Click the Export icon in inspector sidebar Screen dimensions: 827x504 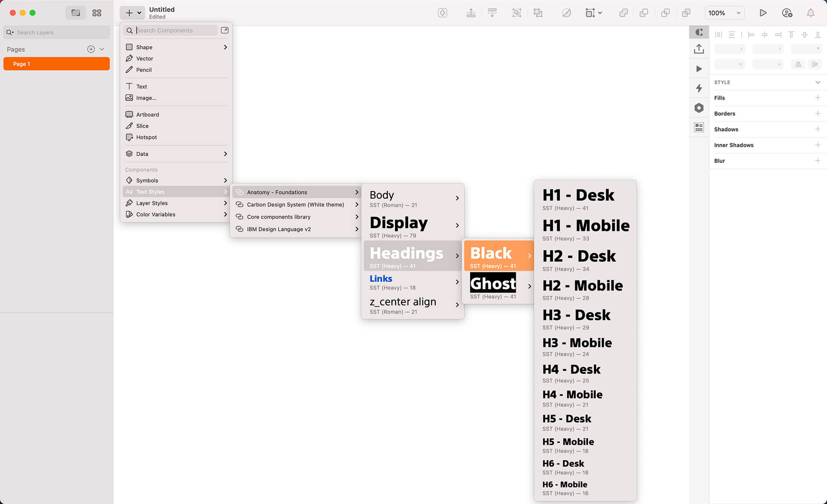(x=699, y=49)
